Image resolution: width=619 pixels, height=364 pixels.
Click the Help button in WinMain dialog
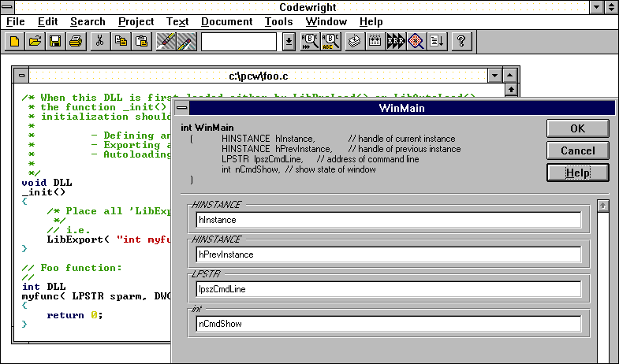point(577,173)
